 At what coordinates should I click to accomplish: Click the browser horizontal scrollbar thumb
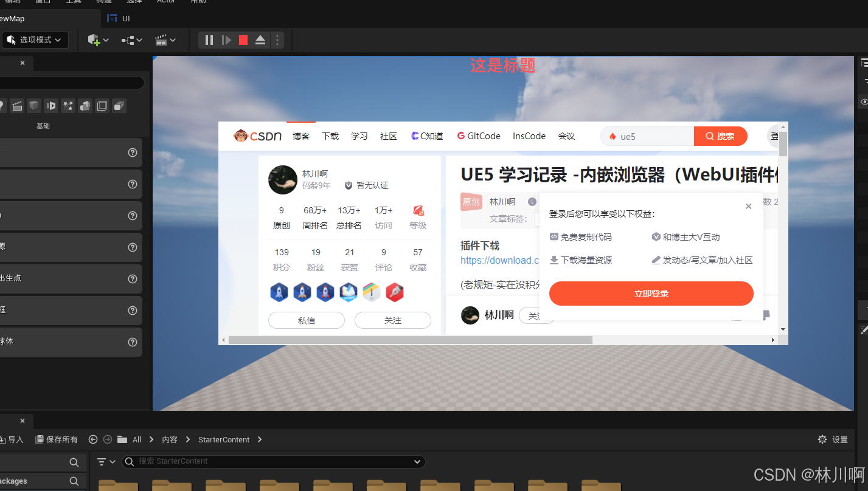411,340
